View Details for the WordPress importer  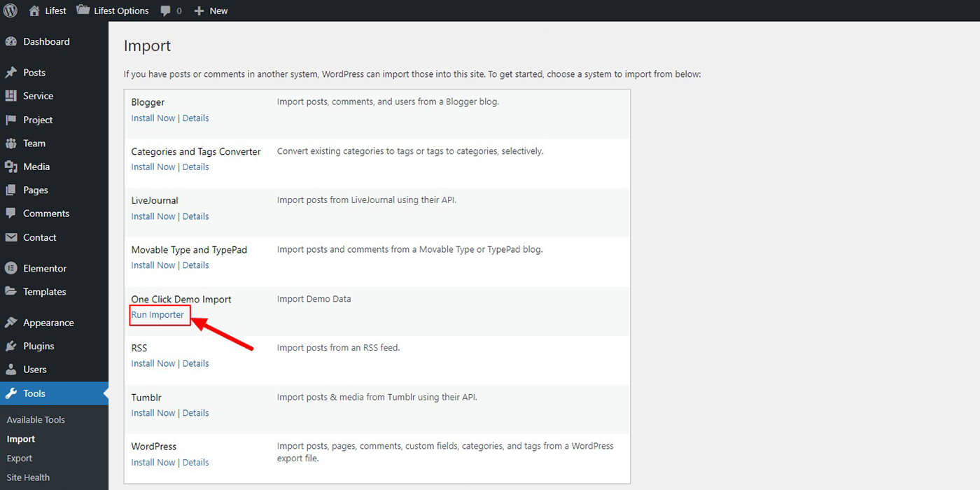(x=196, y=463)
